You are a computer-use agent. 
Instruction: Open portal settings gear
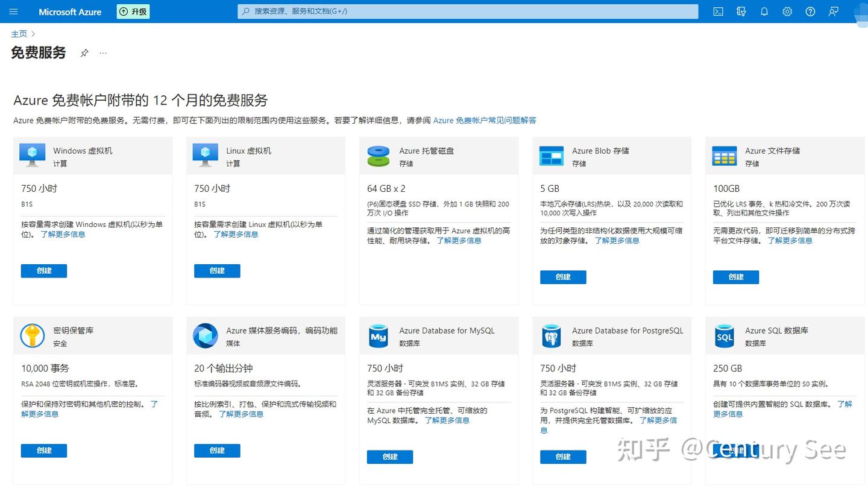[787, 11]
